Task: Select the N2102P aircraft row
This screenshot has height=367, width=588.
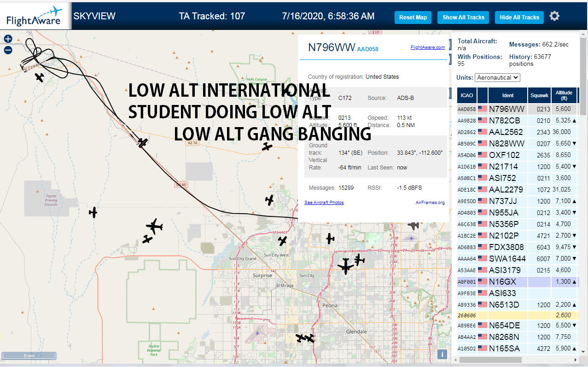Action: [518, 236]
